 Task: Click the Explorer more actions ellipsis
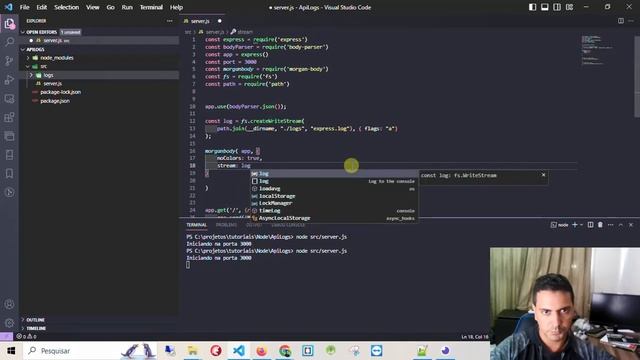[x=169, y=21]
